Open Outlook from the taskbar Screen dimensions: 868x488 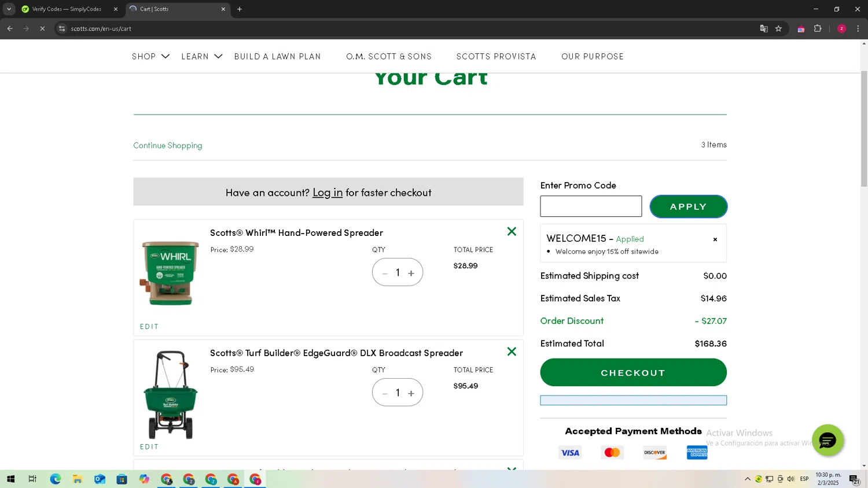tap(100, 479)
